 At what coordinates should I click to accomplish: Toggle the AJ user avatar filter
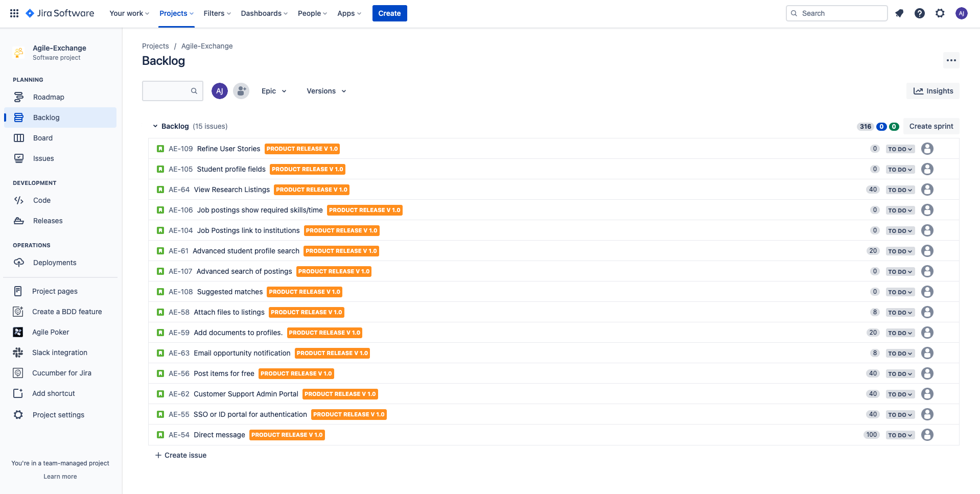pos(219,91)
